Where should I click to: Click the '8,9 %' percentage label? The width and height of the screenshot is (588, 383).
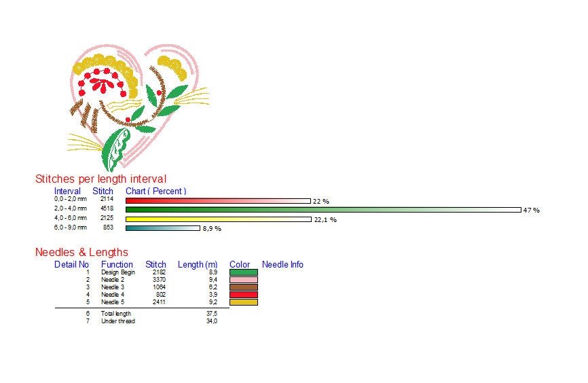[x=212, y=228]
